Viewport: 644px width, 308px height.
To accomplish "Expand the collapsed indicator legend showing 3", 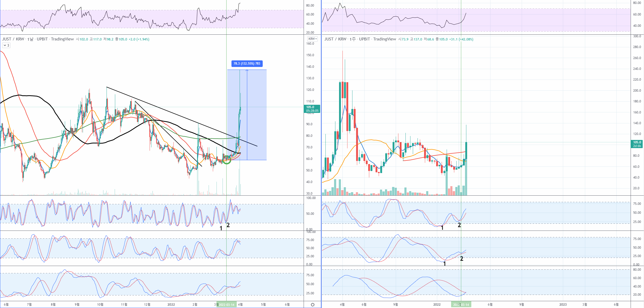I will tap(6, 45).
